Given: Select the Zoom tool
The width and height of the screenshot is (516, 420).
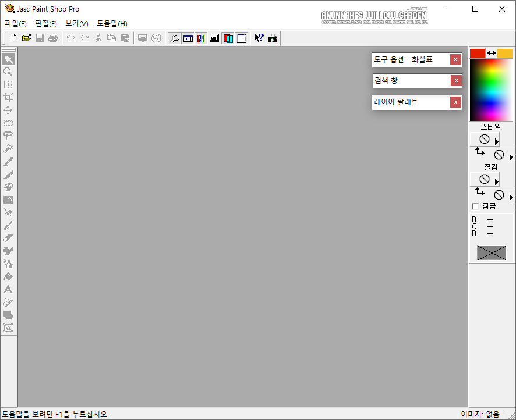Looking at the screenshot, I should (x=8, y=72).
